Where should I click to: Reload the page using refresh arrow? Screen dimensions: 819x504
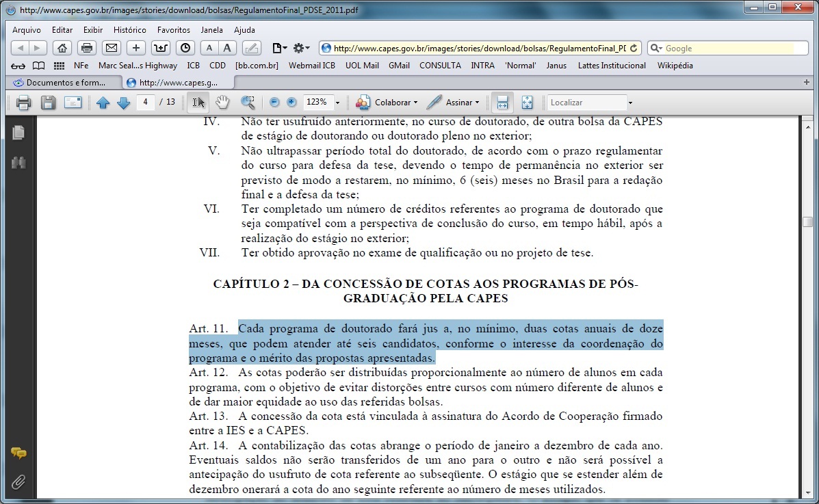click(634, 48)
